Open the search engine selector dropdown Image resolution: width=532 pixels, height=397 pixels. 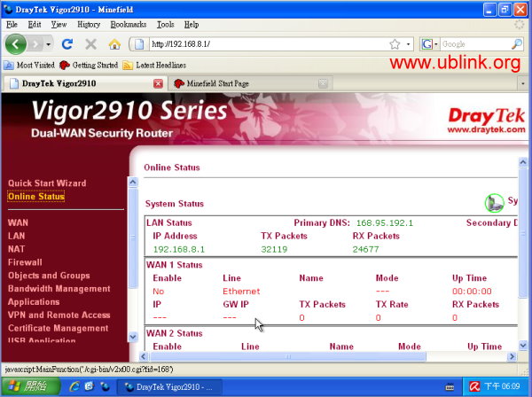[x=429, y=44]
